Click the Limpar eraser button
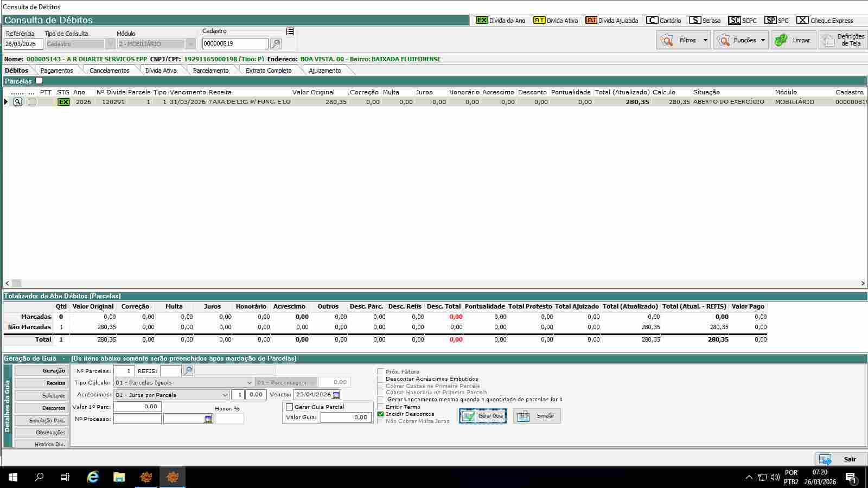The width and height of the screenshot is (868, 488). tap(793, 40)
